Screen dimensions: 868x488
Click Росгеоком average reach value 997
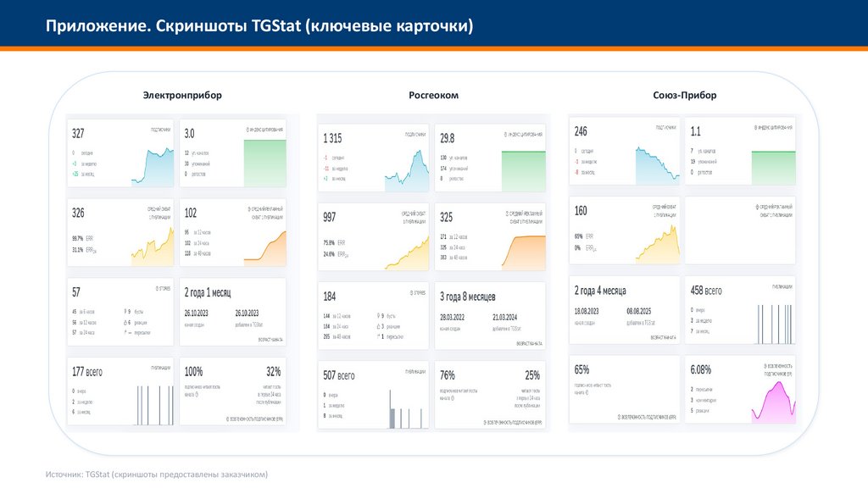point(330,218)
